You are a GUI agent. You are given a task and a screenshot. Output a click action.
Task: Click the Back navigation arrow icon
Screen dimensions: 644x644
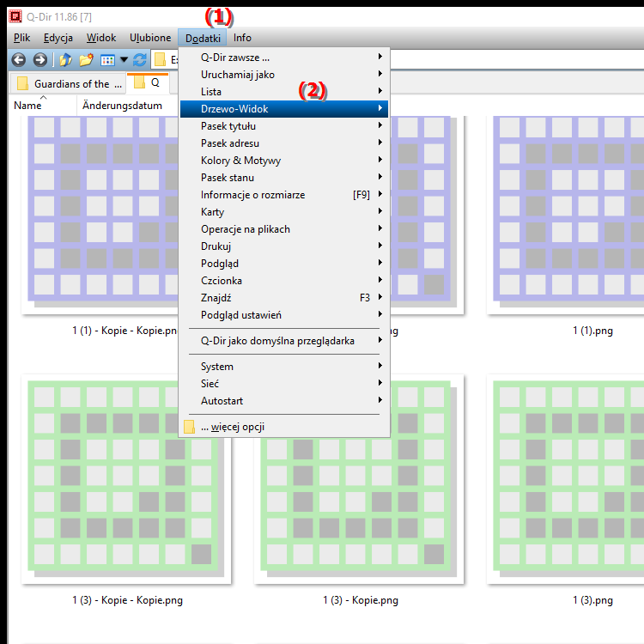19,60
